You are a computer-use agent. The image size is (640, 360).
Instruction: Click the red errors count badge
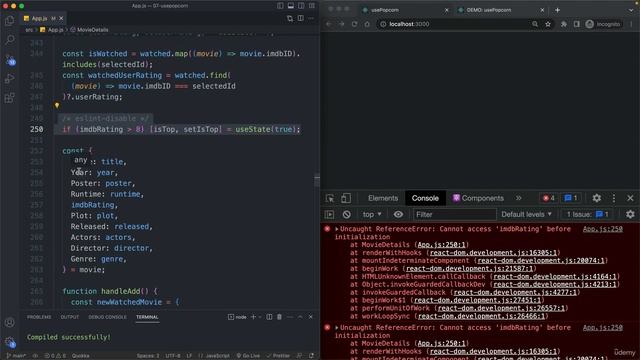[548, 198]
